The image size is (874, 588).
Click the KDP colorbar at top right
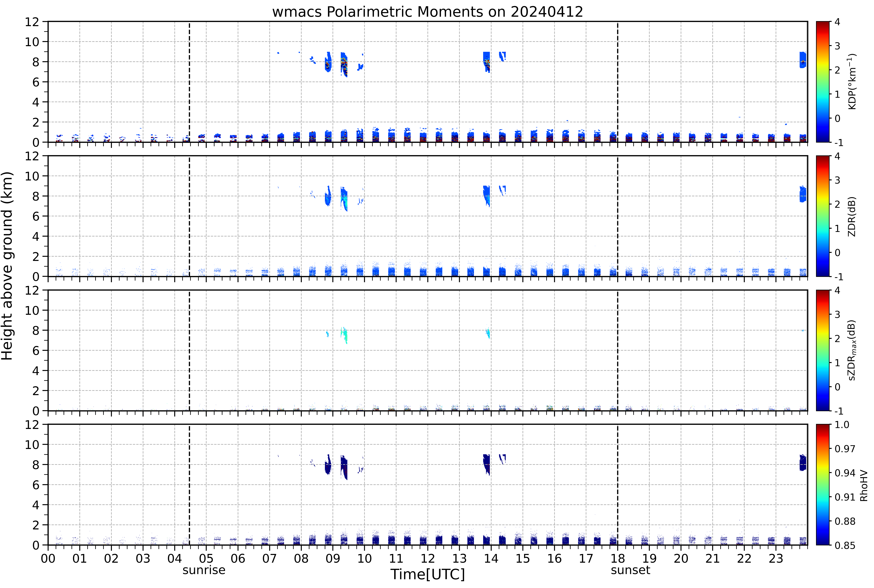coord(823,82)
